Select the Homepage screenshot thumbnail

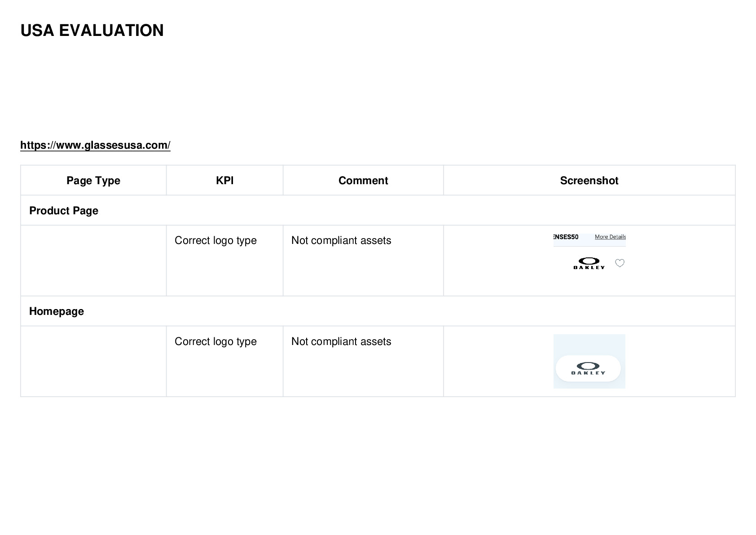coord(589,361)
